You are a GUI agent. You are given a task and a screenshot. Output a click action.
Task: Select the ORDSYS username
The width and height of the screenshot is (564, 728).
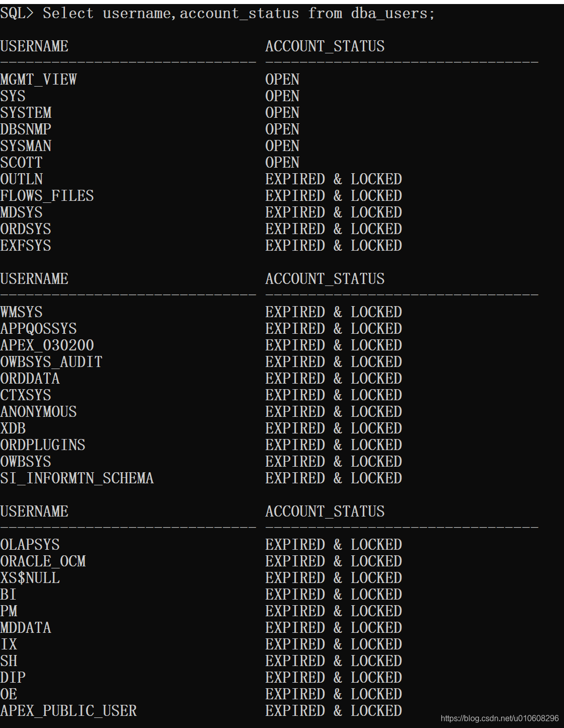point(26,229)
